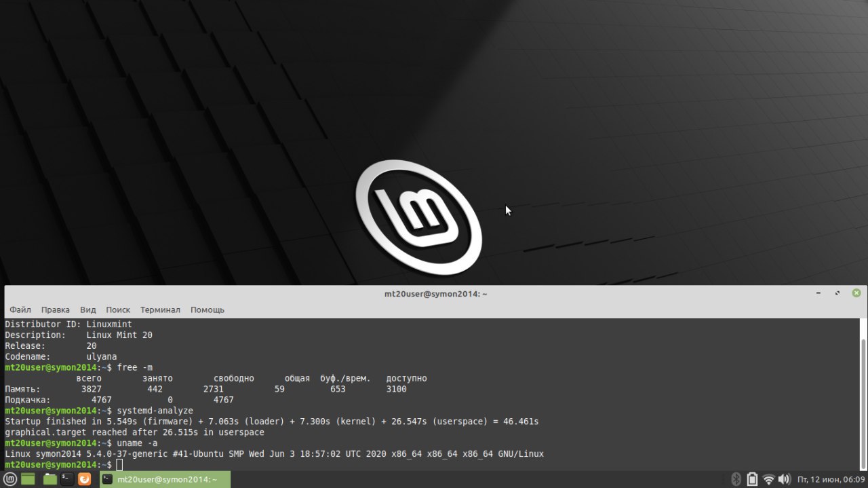The width and height of the screenshot is (868, 488).
Task: Open the Терминал menu
Action: [160, 309]
